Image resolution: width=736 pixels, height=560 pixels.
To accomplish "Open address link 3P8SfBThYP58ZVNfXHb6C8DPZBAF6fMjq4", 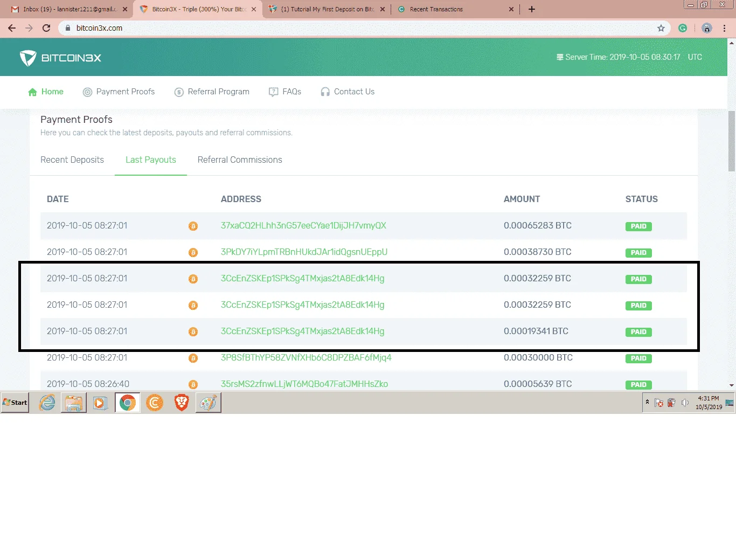I will [x=306, y=357].
